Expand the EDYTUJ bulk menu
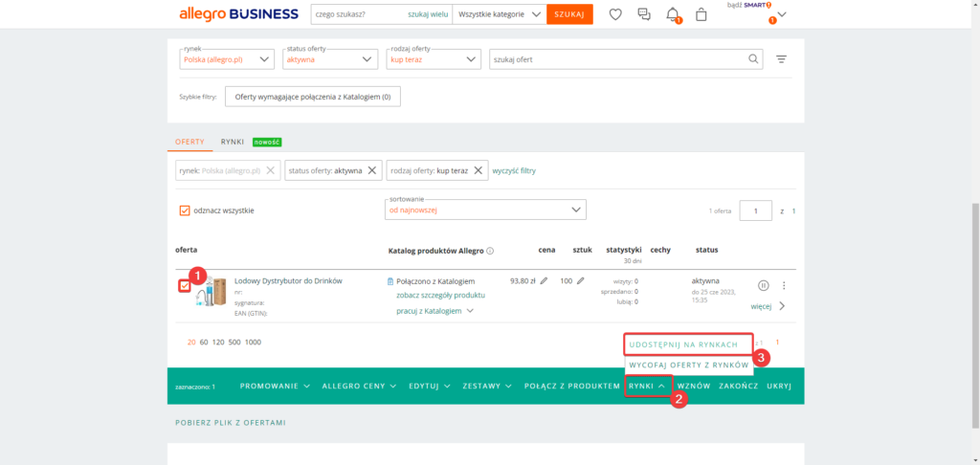Screen dimensions: 980x465 click(430, 387)
